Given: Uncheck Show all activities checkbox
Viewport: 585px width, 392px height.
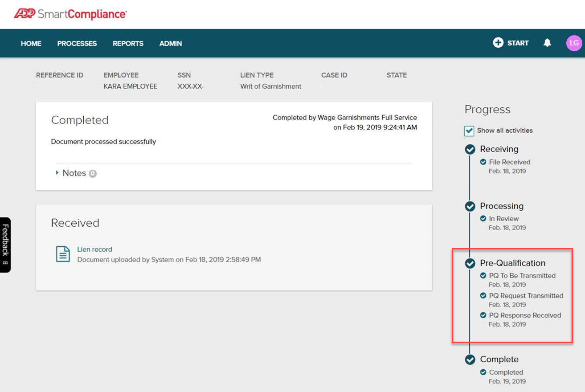Looking at the screenshot, I should click(469, 131).
